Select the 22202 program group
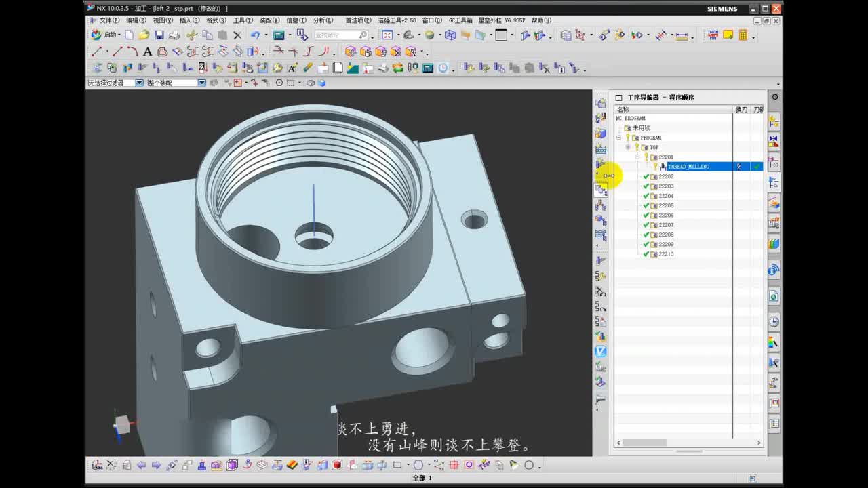The width and height of the screenshot is (868, 488). (x=666, y=176)
